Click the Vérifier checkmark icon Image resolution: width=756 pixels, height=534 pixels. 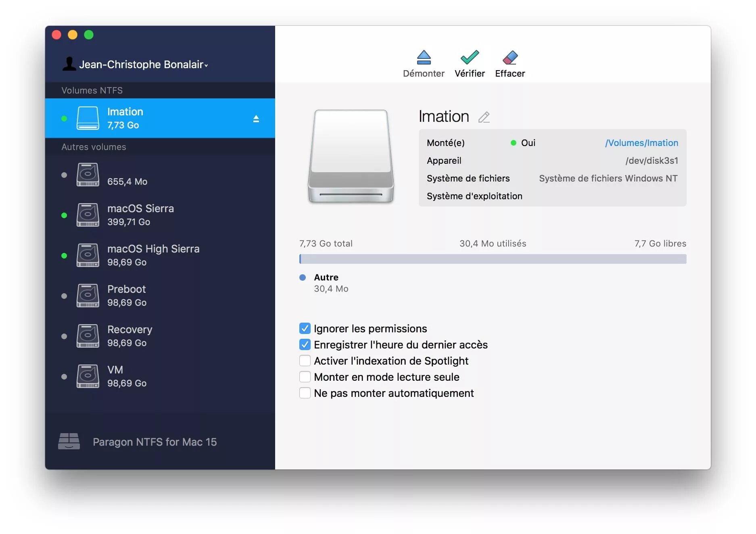tap(470, 57)
